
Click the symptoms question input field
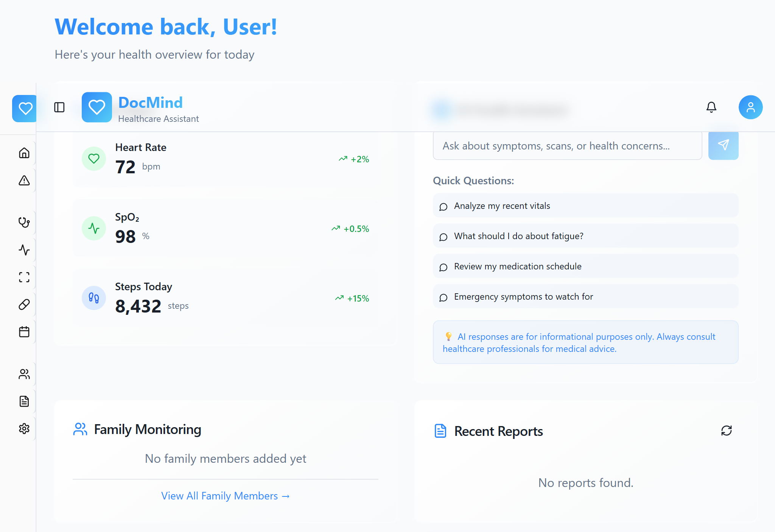click(567, 146)
